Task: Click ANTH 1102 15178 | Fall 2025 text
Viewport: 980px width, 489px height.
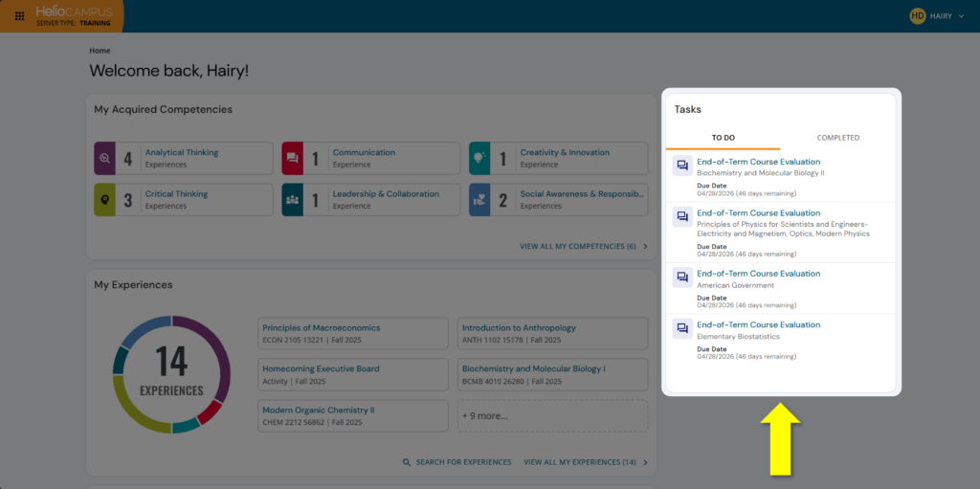Action: 511,340
